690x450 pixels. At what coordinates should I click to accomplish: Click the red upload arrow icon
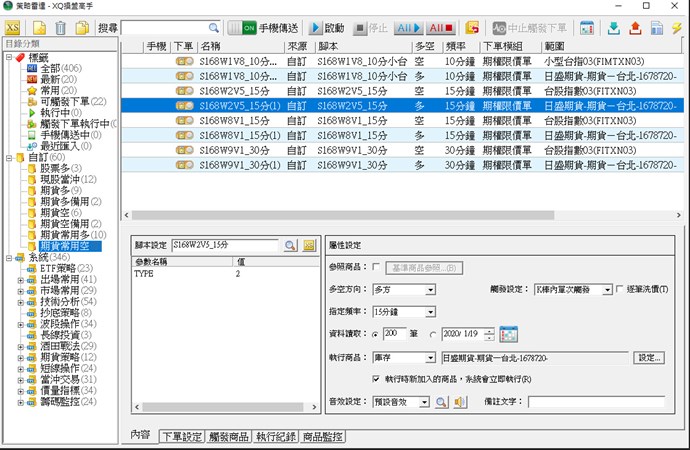tap(634, 27)
